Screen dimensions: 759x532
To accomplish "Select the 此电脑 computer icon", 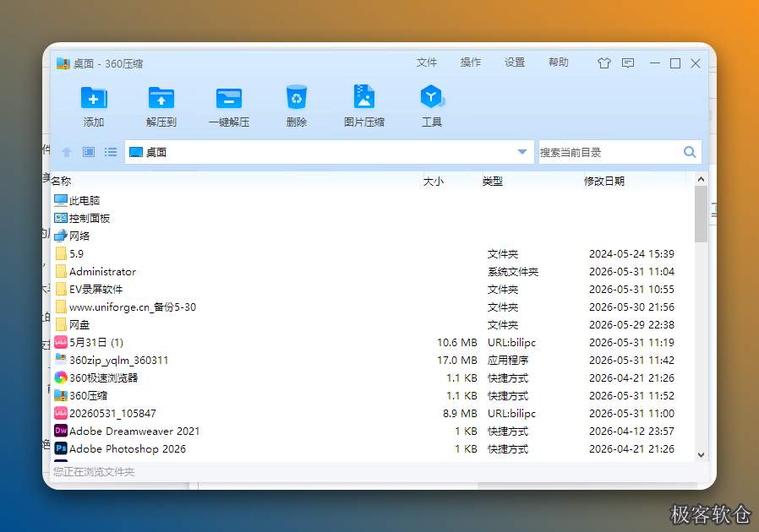I will [61, 200].
